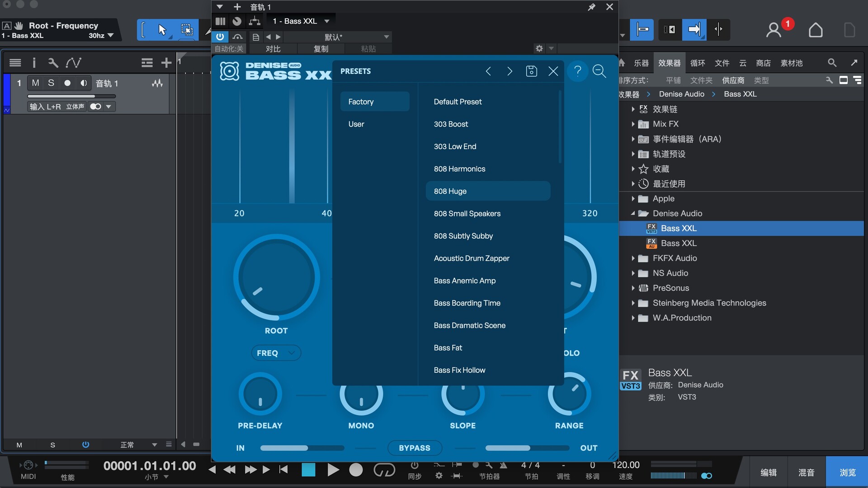Load the 808 Small Speakers preset
Screen dimensions: 868x488
point(467,213)
